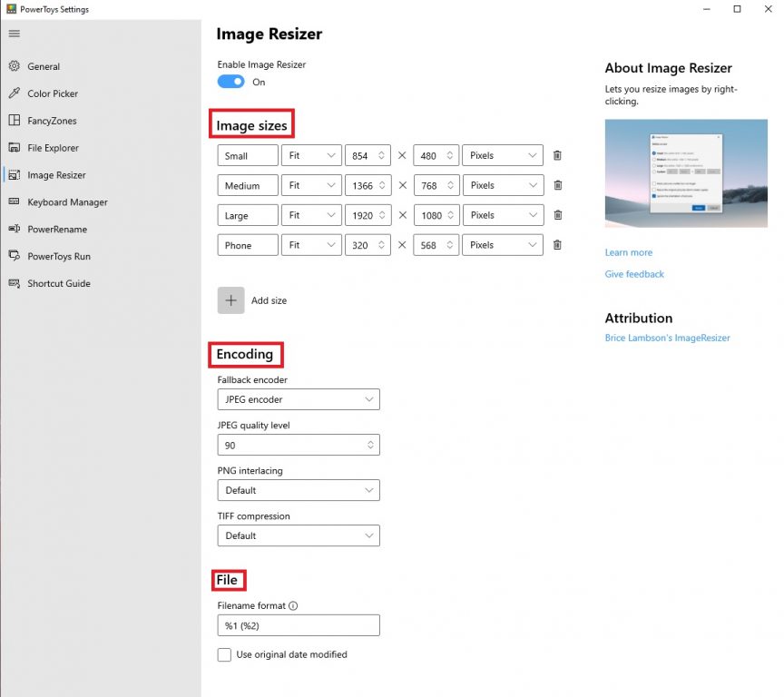Screen dimensions: 784x697
Task: Click the Color Picker eyedropper icon
Action: point(15,93)
